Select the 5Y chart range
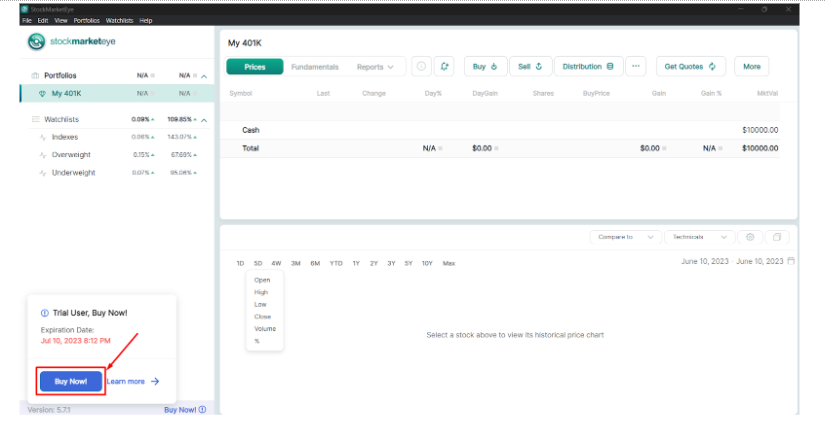The image size is (826, 436). pos(408,263)
